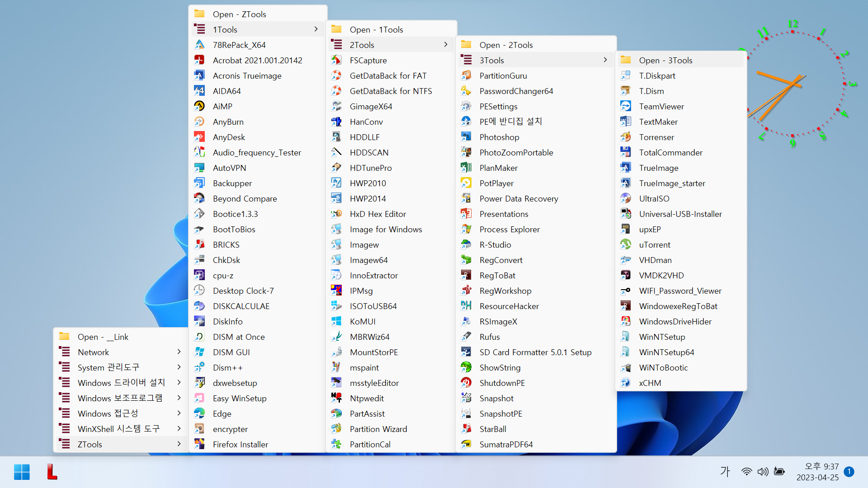
Task: Select Power Data Recovery entry
Action: tap(536, 198)
